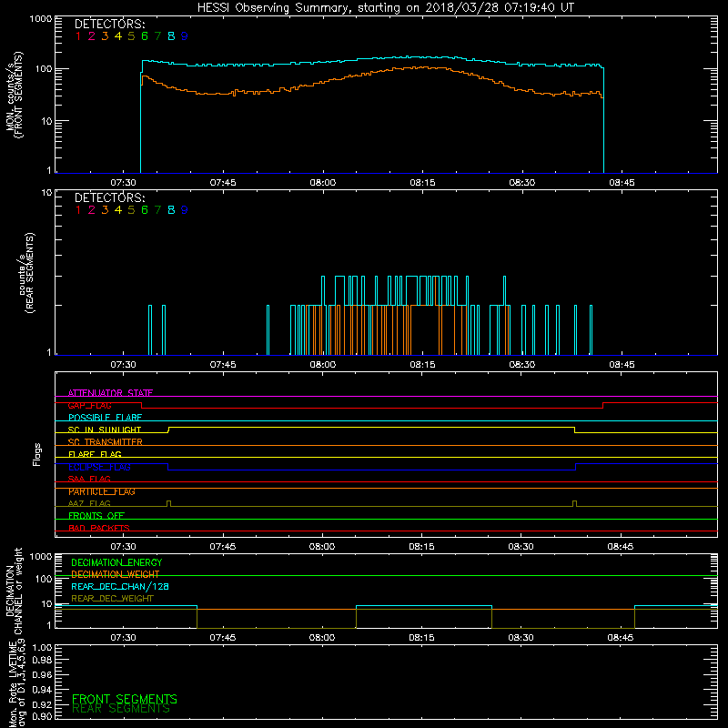Click 08:30 time label under Flags plot
The width and height of the screenshot is (728, 728).
coord(521,547)
